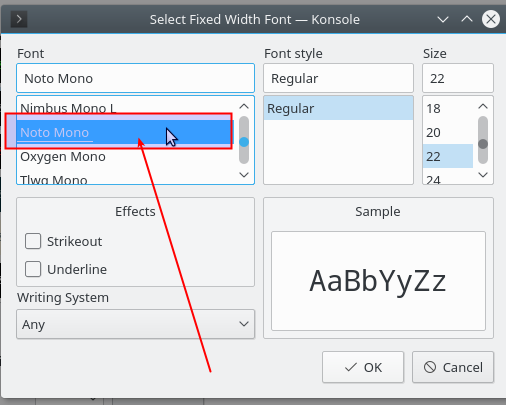The height and width of the screenshot is (405, 506).
Task: Click the Cancel button
Action: coord(453,367)
